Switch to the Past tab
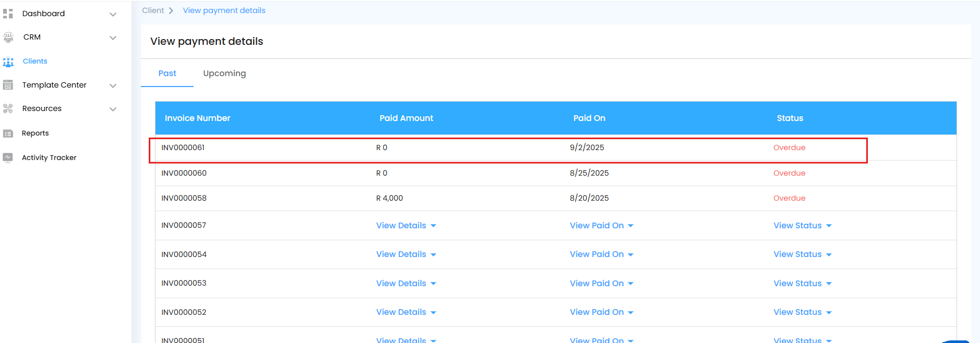980x343 pixels. [x=167, y=73]
